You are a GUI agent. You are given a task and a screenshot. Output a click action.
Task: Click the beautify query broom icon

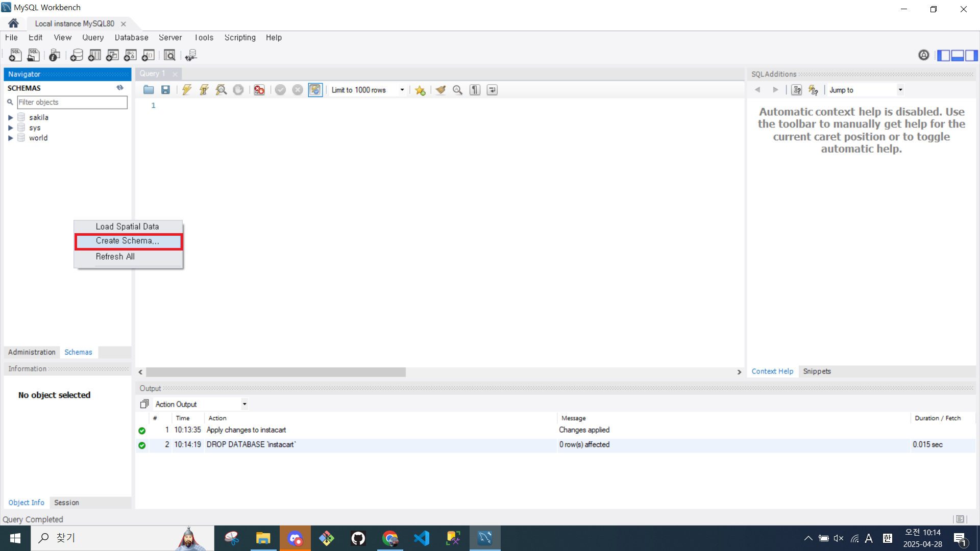click(440, 90)
